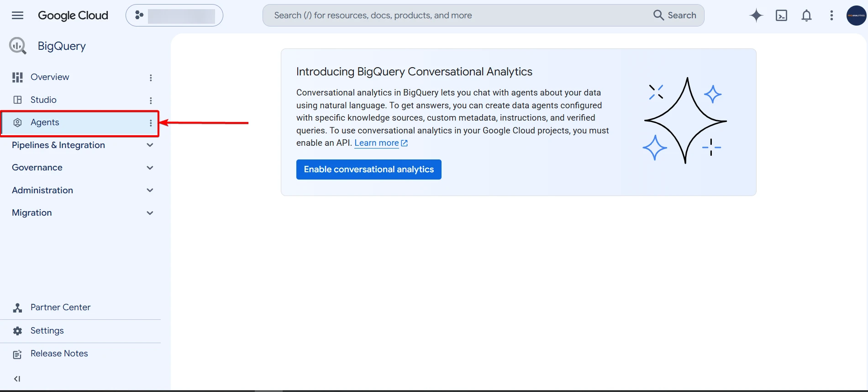868x392 pixels.
Task: Open the account profile avatar
Action: (x=856, y=16)
